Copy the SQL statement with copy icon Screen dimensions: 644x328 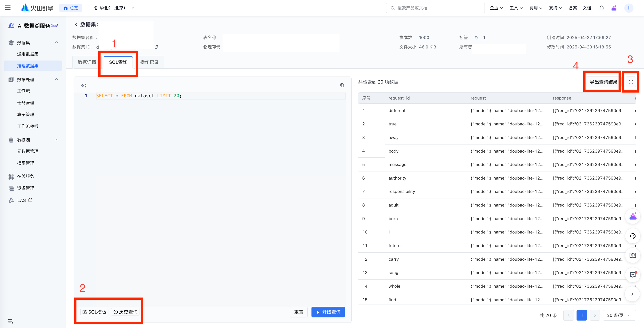(x=342, y=85)
